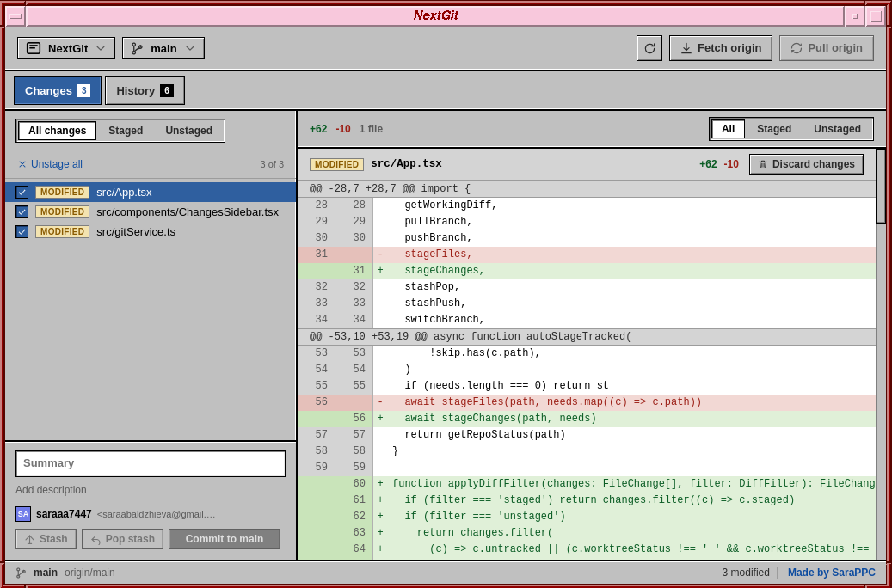Click the saraaa7447 author name

pos(64,514)
